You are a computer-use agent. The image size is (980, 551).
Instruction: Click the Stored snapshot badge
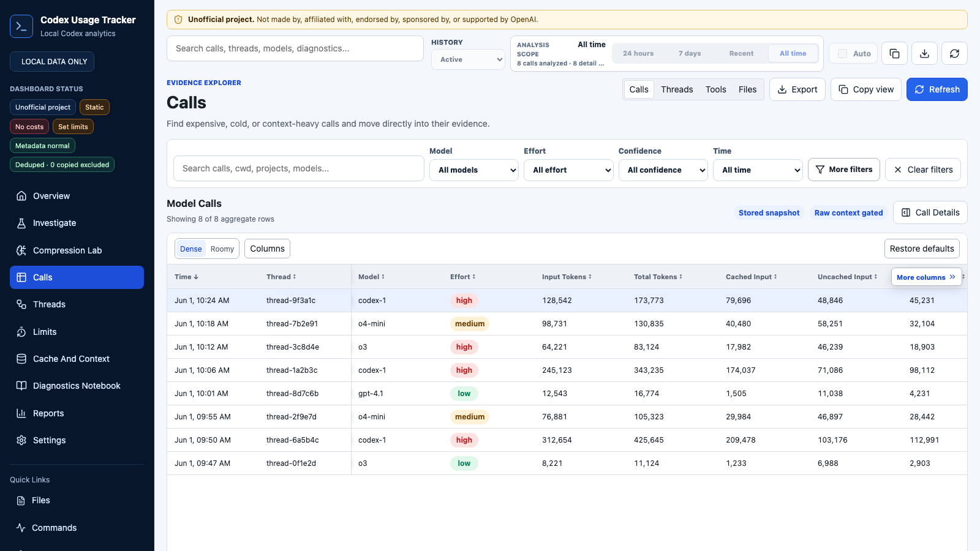coord(769,213)
